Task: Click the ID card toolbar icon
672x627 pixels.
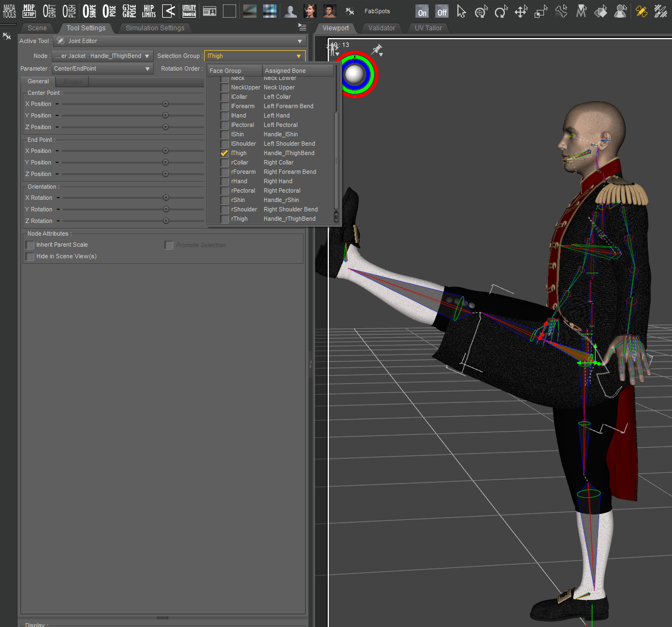Action: pos(210,11)
